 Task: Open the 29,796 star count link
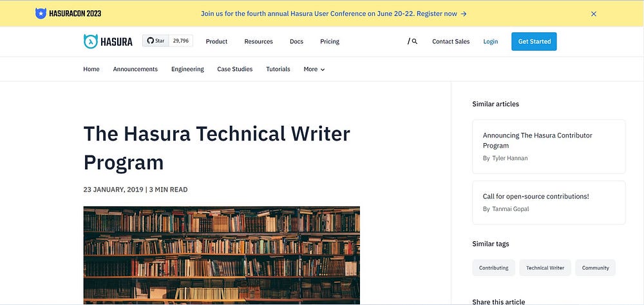point(181,41)
